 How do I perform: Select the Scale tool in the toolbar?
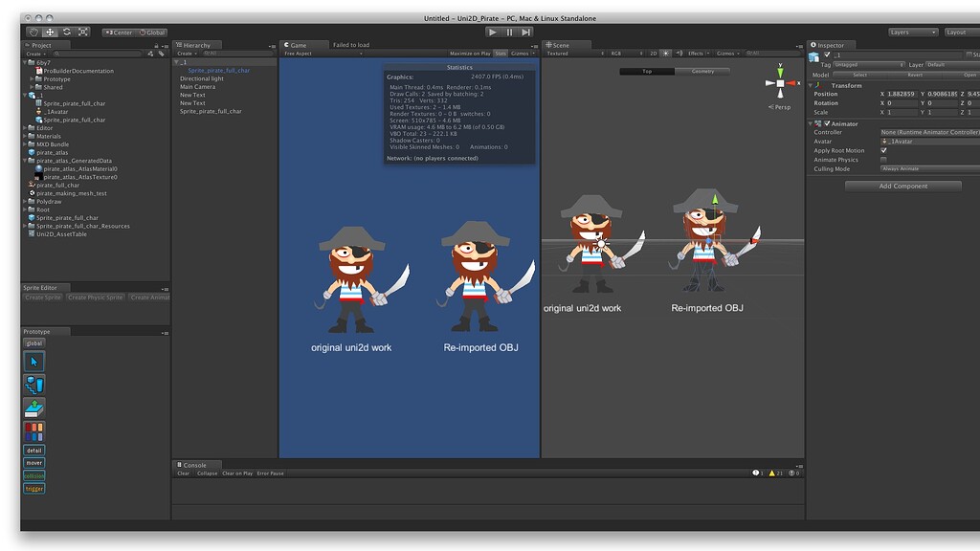[82, 32]
